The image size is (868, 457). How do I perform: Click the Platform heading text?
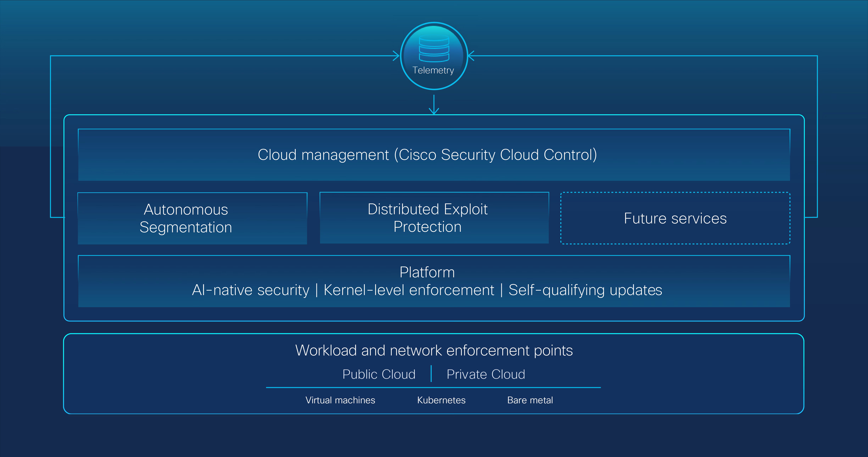427,272
